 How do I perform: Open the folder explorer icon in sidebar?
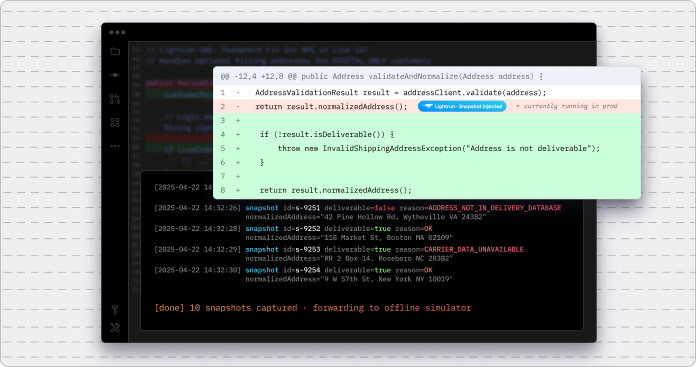[x=115, y=51]
